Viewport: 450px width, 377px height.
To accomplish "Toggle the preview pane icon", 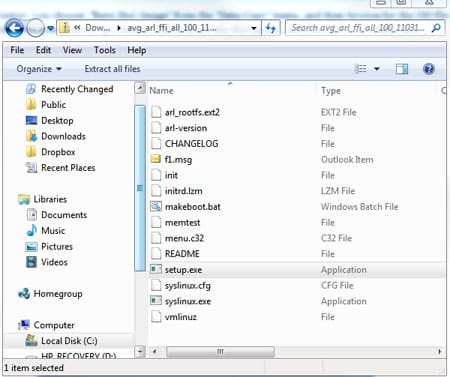I will 402,69.
